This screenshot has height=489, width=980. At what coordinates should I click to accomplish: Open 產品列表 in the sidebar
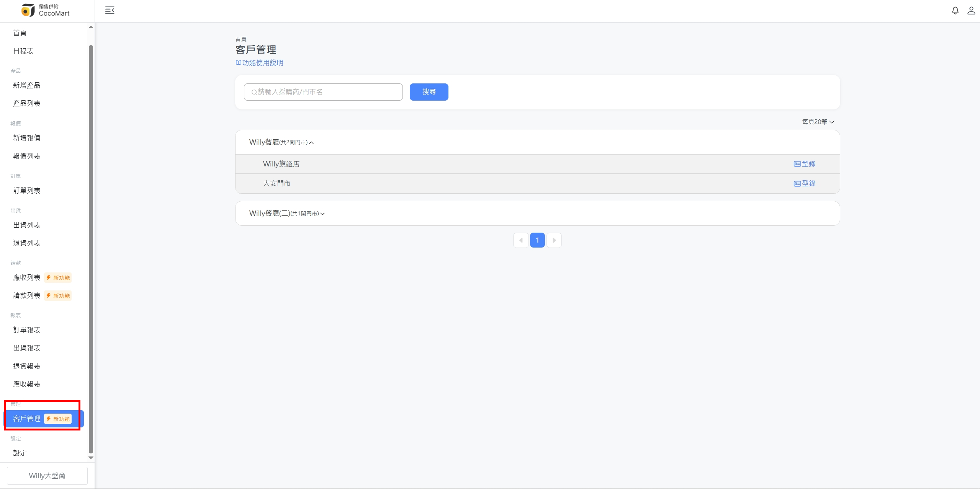click(27, 103)
